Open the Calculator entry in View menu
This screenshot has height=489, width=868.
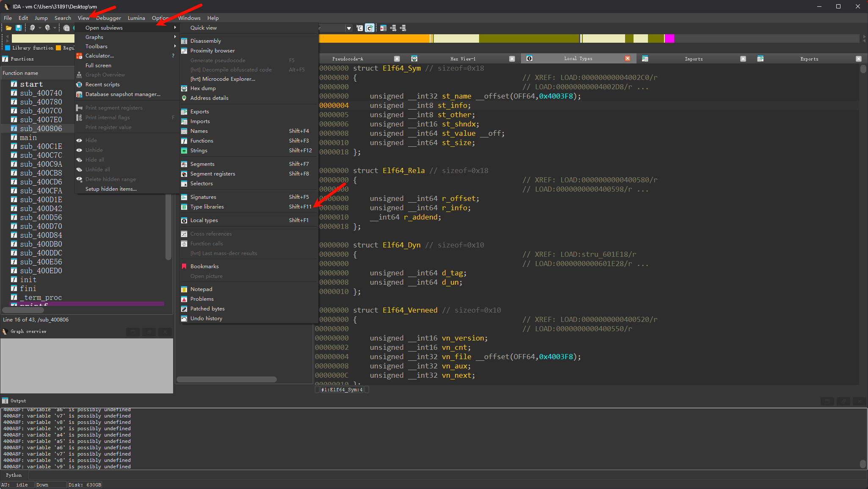99,56
